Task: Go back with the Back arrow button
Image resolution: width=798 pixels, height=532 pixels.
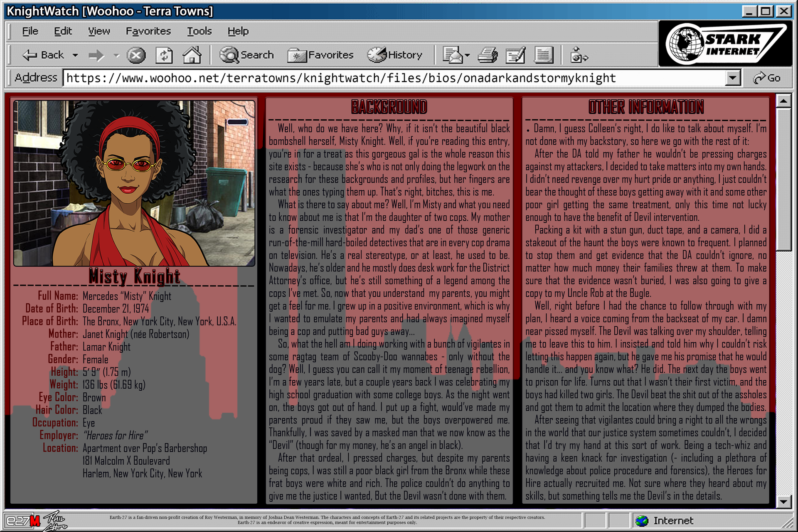Action: pos(43,55)
